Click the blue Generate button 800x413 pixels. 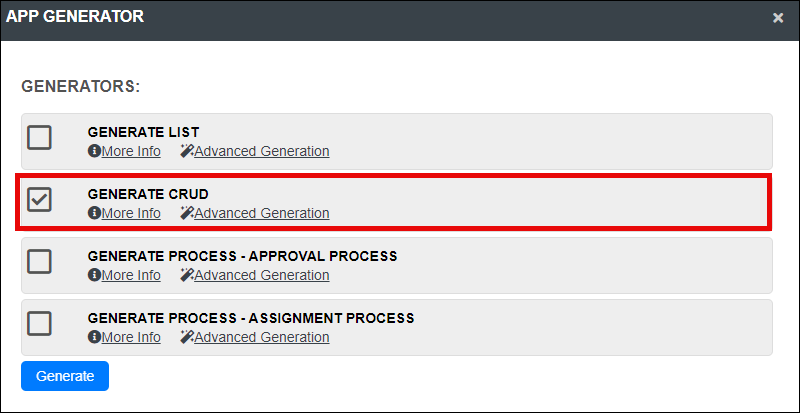65,376
